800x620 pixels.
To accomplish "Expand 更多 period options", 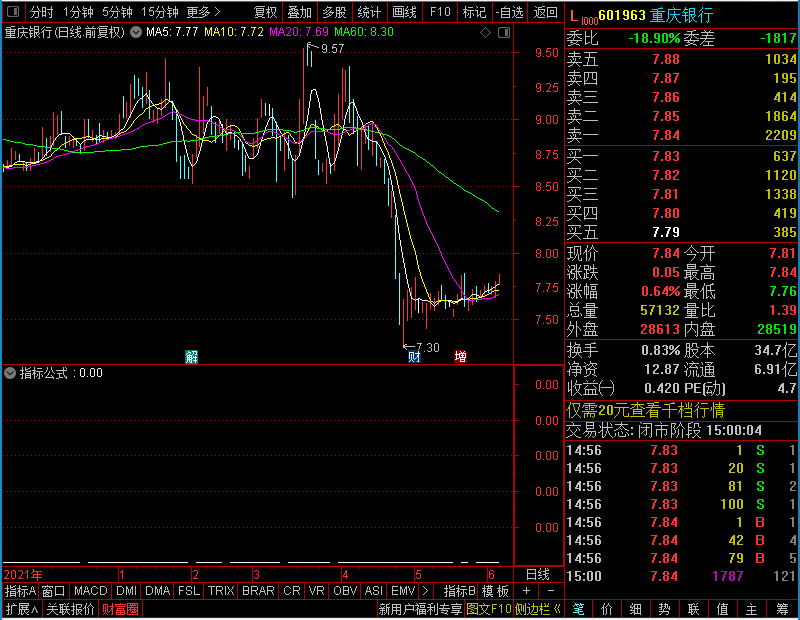I will (204, 12).
